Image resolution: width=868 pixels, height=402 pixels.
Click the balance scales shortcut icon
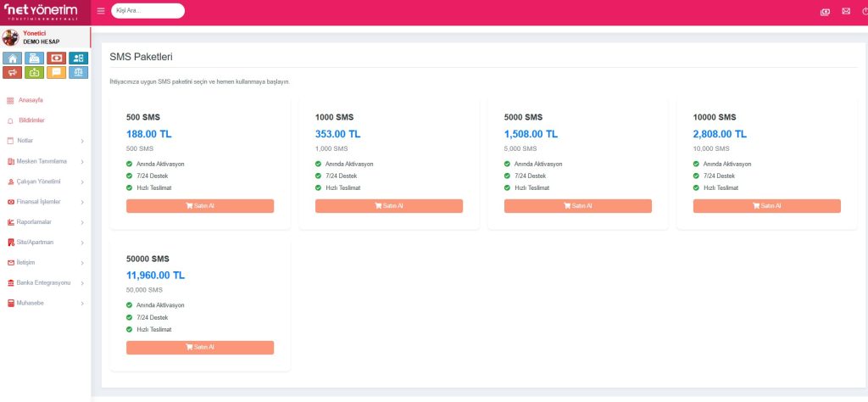tap(78, 73)
